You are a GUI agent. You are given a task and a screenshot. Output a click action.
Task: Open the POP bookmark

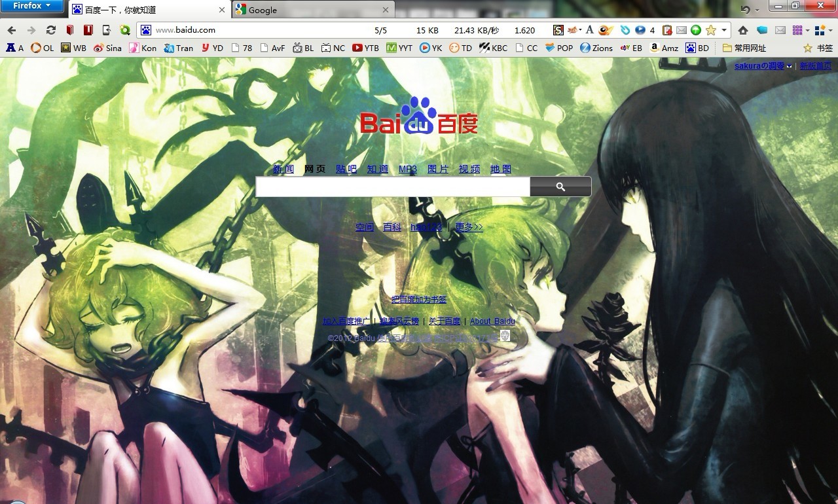pyautogui.click(x=558, y=48)
